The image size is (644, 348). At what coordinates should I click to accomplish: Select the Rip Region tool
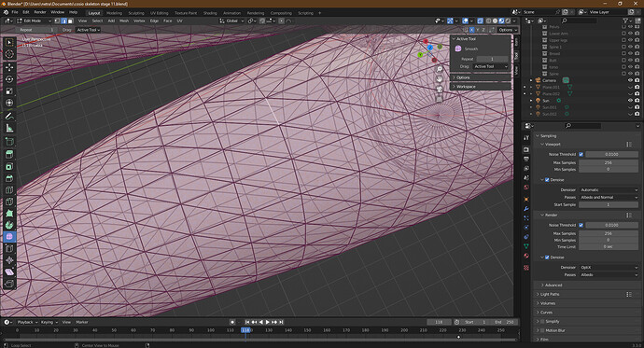pyautogui.click(x=9, y=284)
